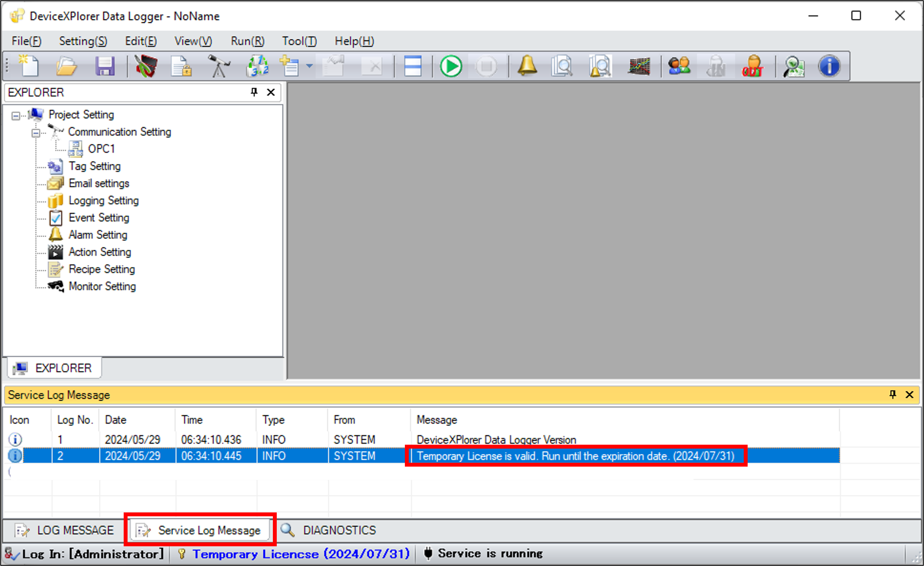Open the Setting(S) menu
The height and width of the screenshot is (566, 924).
tap(83, 41)
